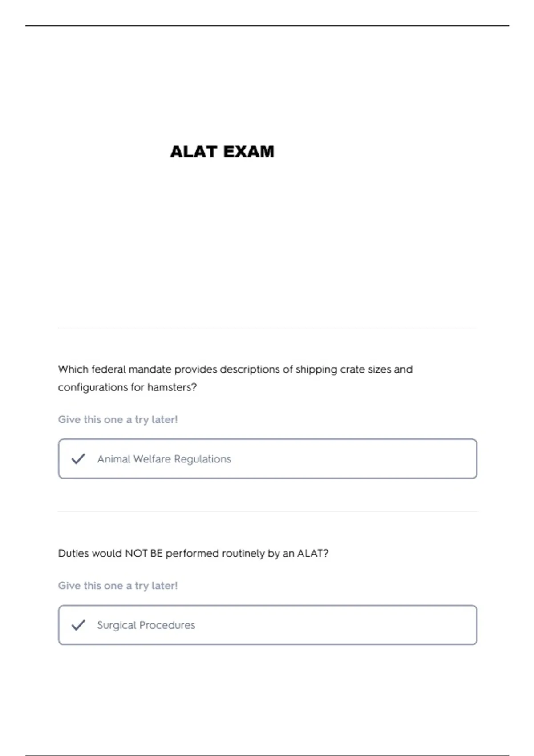Viewport: 534px width, 756px height.
Task: Click the word 'hamsters?' in the first question
Action: [x=172, y=387]
